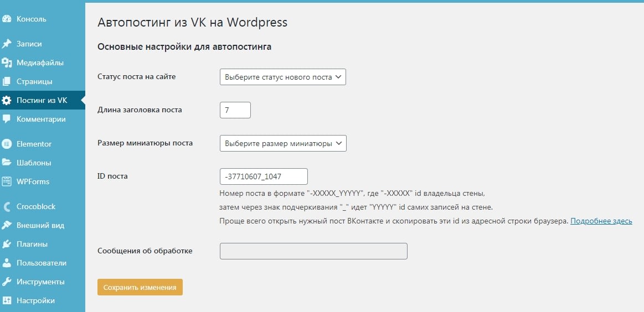The width and height of the screenshot is (644, 312).
Task: Click the Elementor logo icon
Action: click(x=7, y=144)
